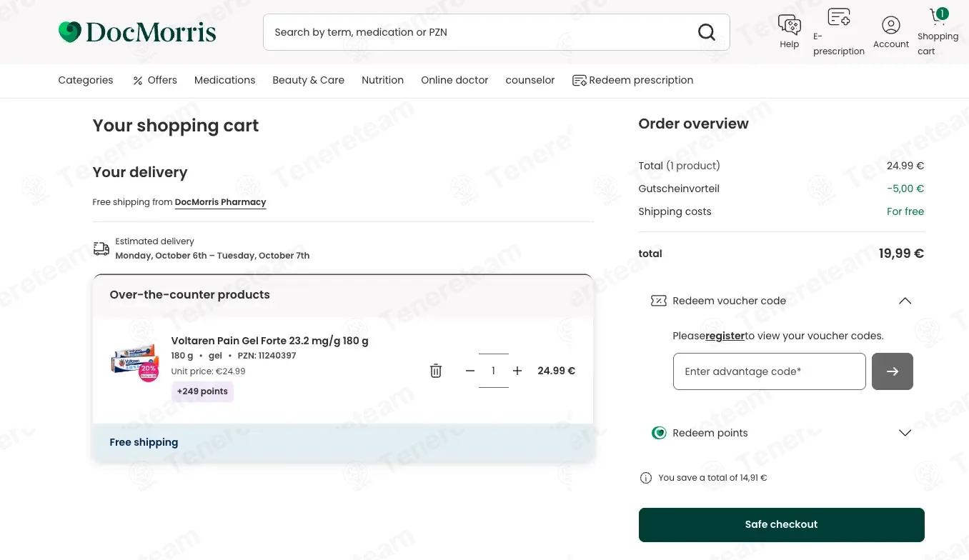This screenshot has height=560, width=969.
Task: Expand the Redeem points section
Action: click(x=905, y=433)
